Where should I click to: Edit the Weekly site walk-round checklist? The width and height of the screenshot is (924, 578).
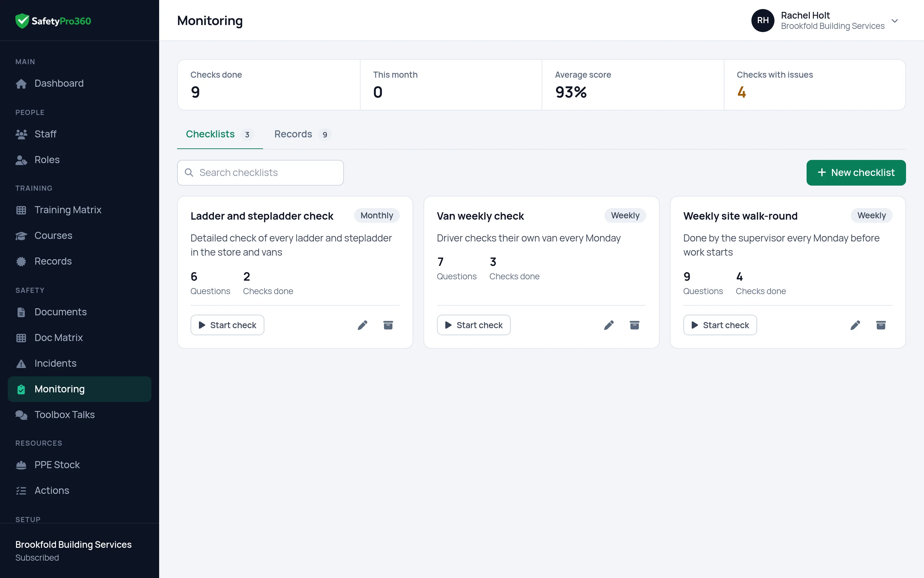pos(855,325)
